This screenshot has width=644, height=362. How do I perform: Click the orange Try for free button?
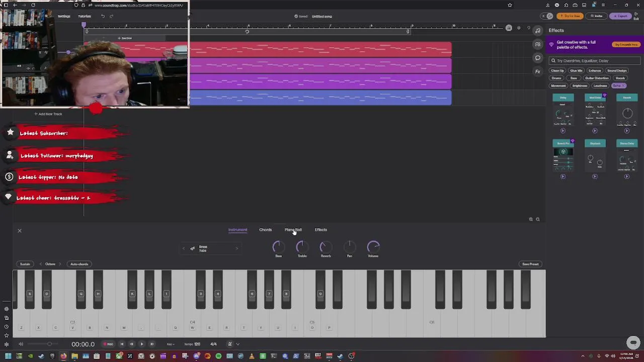[571, 16]
